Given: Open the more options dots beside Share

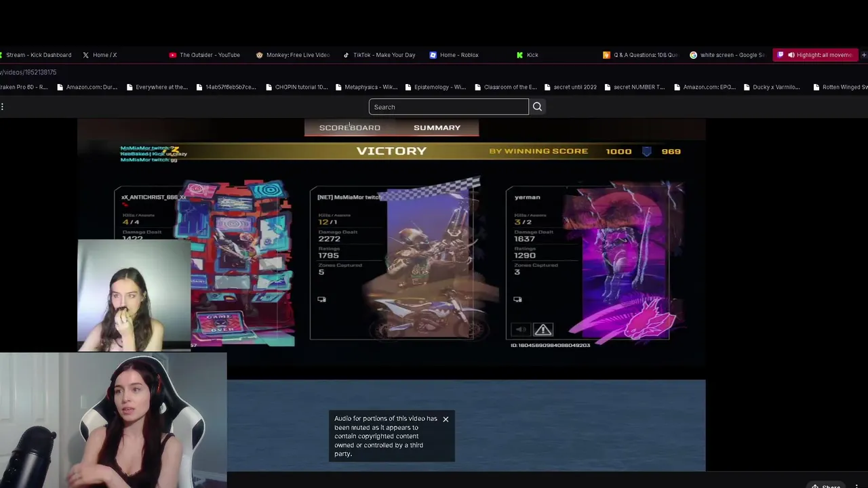Looking at the screenshot, I should pos(856,486).
